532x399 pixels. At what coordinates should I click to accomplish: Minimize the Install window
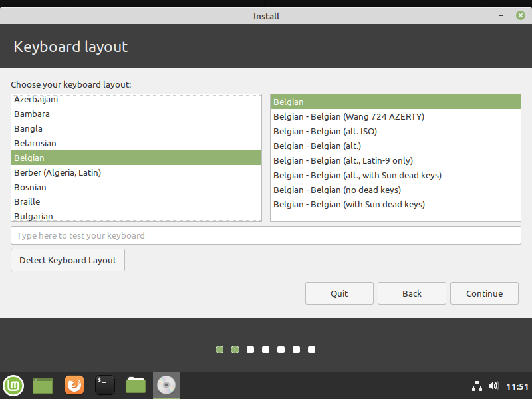coord(501,15)
